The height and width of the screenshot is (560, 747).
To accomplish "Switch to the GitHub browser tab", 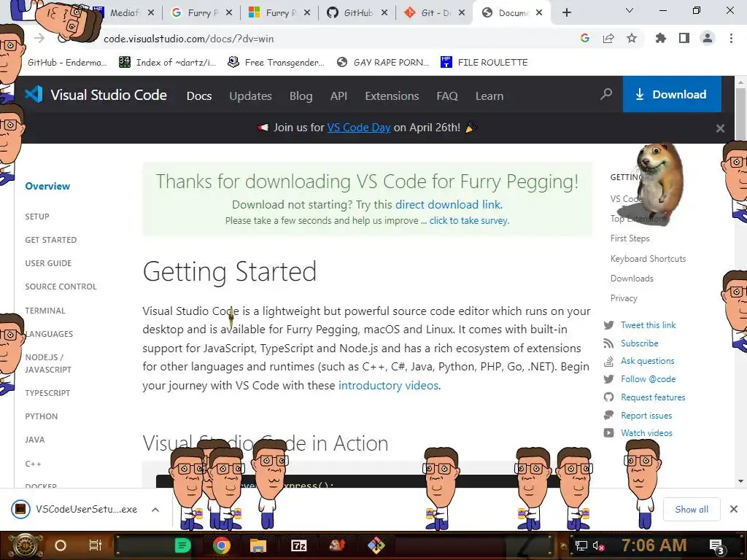I will point(357,13).
